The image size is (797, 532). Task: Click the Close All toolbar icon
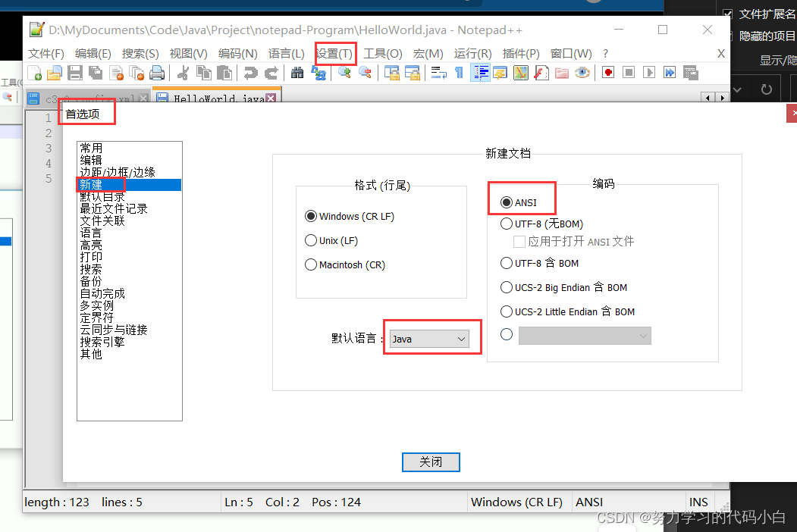136,74
